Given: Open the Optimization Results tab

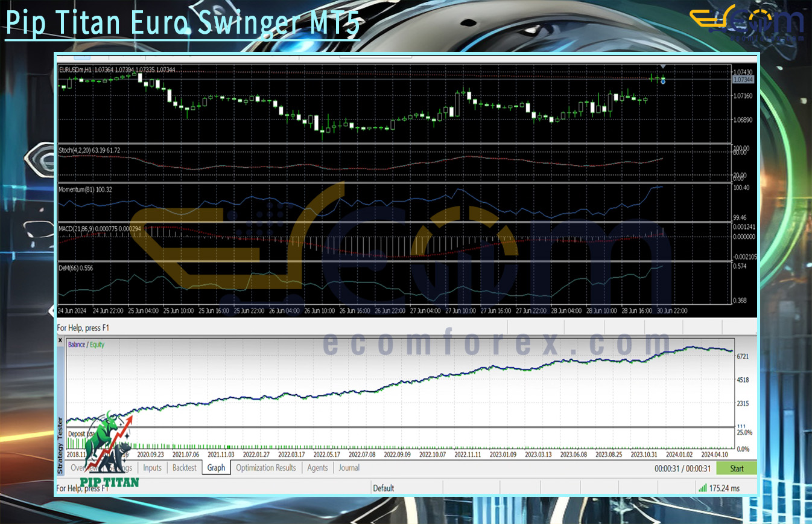Looking at the screenshot, I should coord(266,468).
